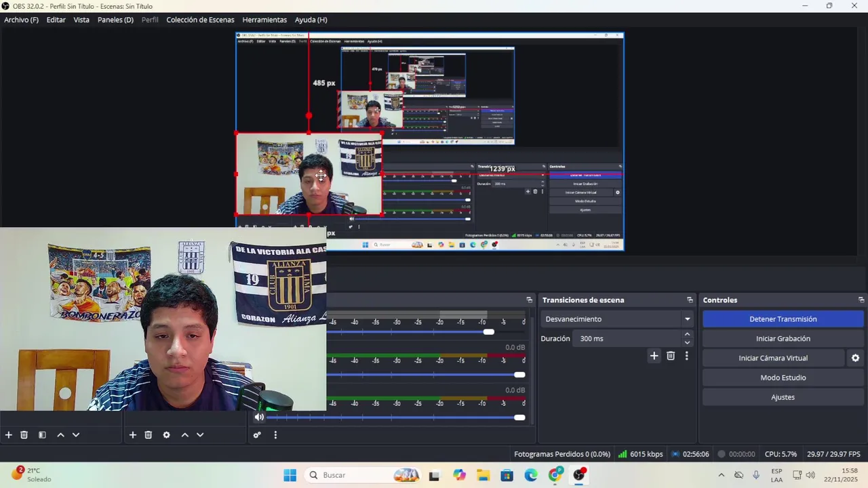
Task: Remove the selected source using the Sources trash icon
Action: (149, 435)
